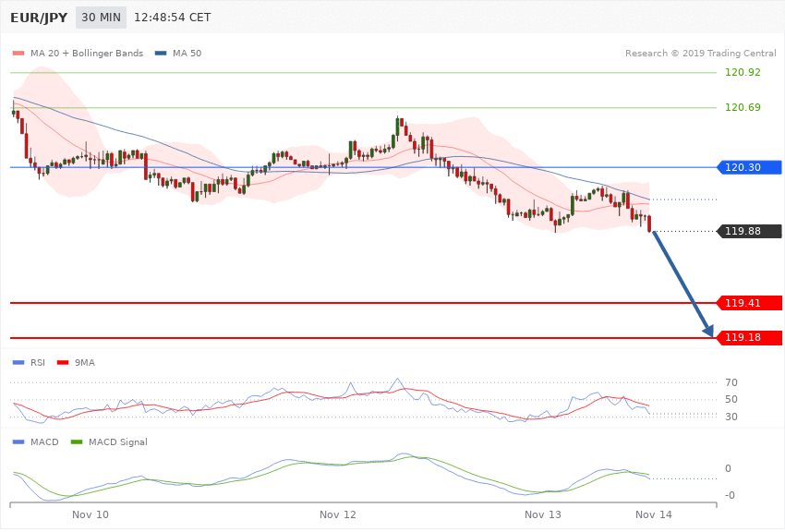Click the MACD legend label
785x532 pixels.
[x=44, y=441]
